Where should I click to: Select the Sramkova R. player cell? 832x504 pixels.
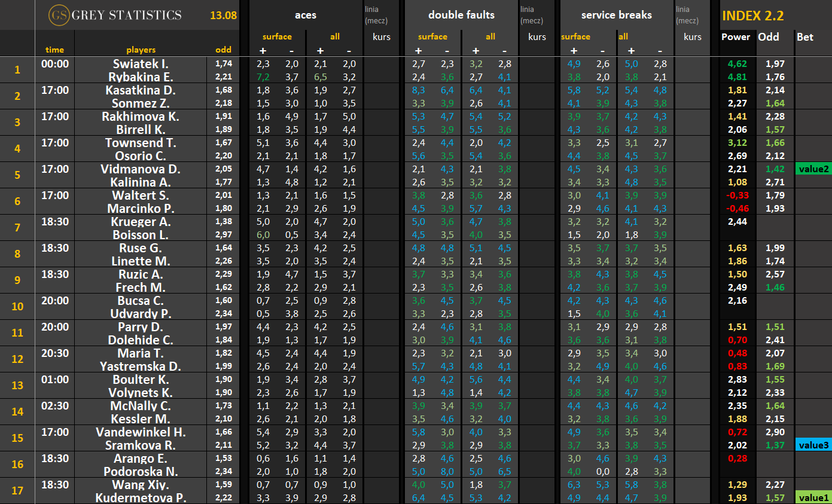(x=141, y=445)
